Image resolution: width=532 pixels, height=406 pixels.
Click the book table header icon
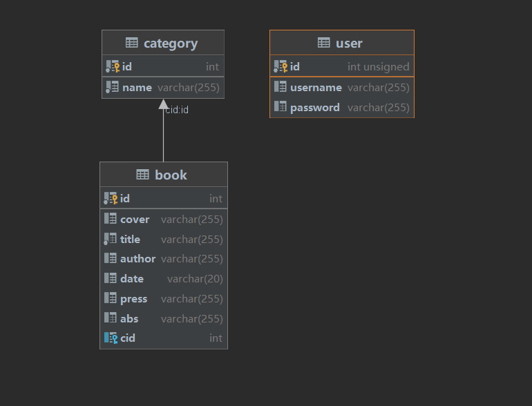pos(142,175)
